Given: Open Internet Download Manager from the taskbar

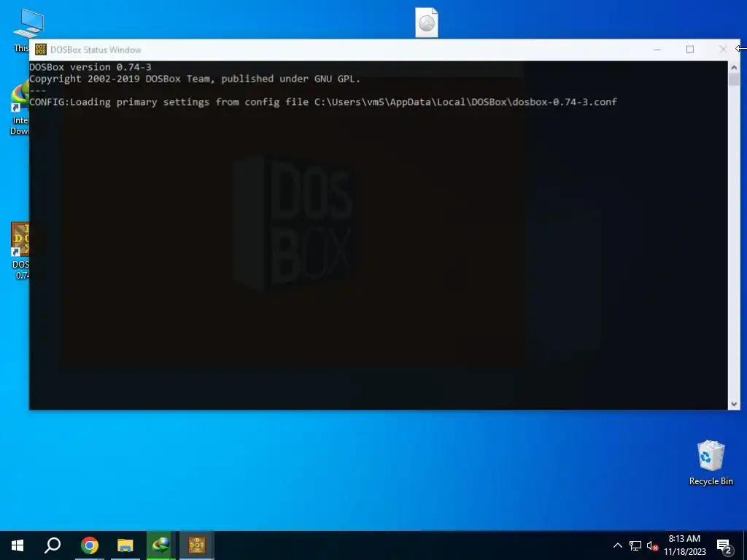Looking at the screenshot, I should coord(161,545).
